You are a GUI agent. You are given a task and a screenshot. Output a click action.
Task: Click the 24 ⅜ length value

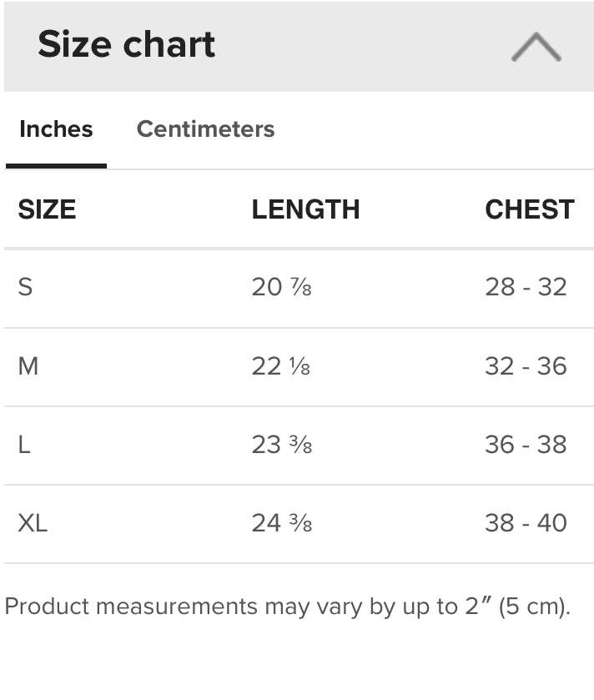(x=281, y=523)
